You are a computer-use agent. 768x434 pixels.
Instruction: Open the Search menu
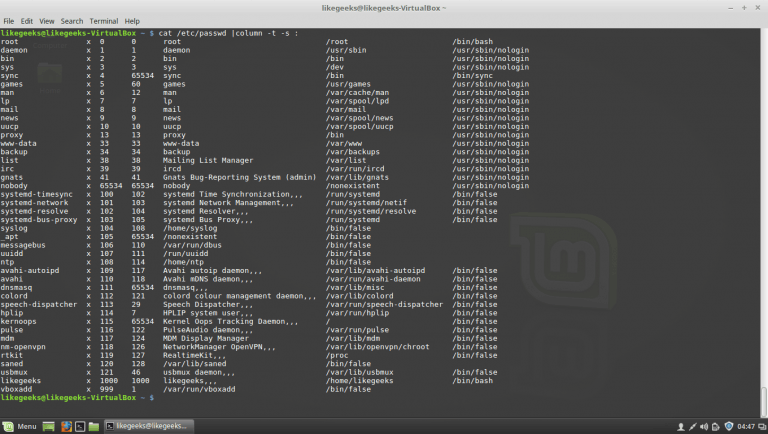pos(72,21)
